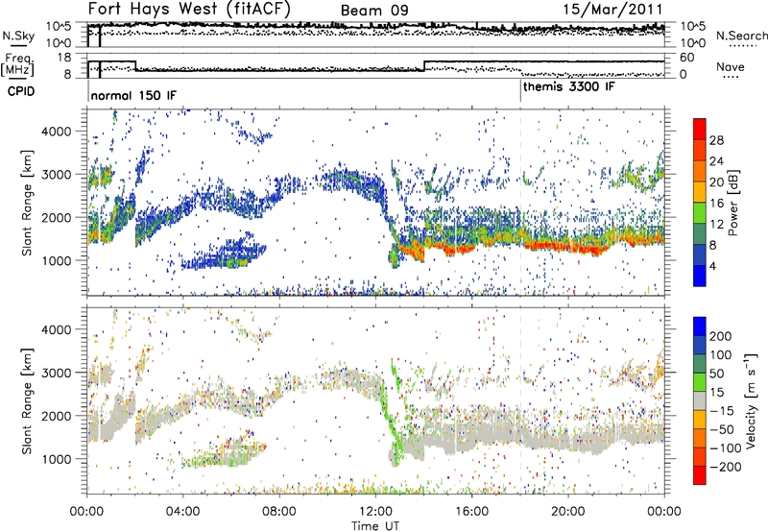The height and width of the screenshot is (532, 768).
Task: Click the '28' tick on the Power scale
Action: click(x=716, y=140)
